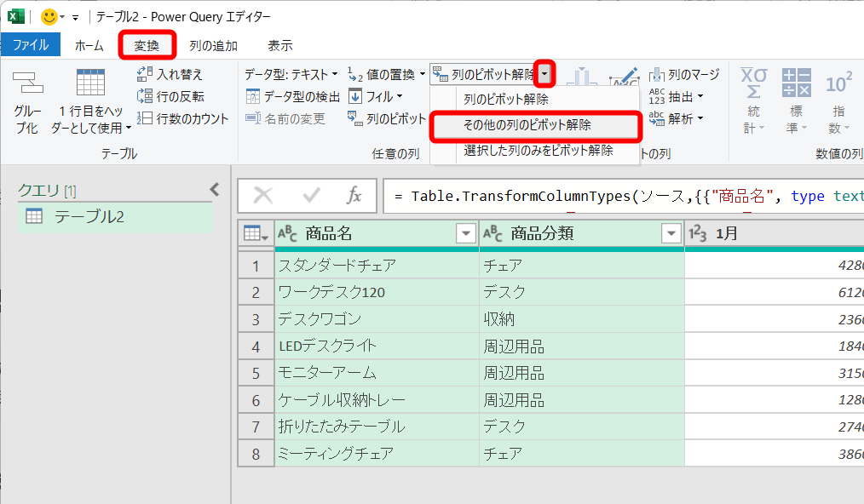
Task: Expand the 列のピボット解除 dropdown arrow
Action: pyautogui.click(x=544, y=74)
